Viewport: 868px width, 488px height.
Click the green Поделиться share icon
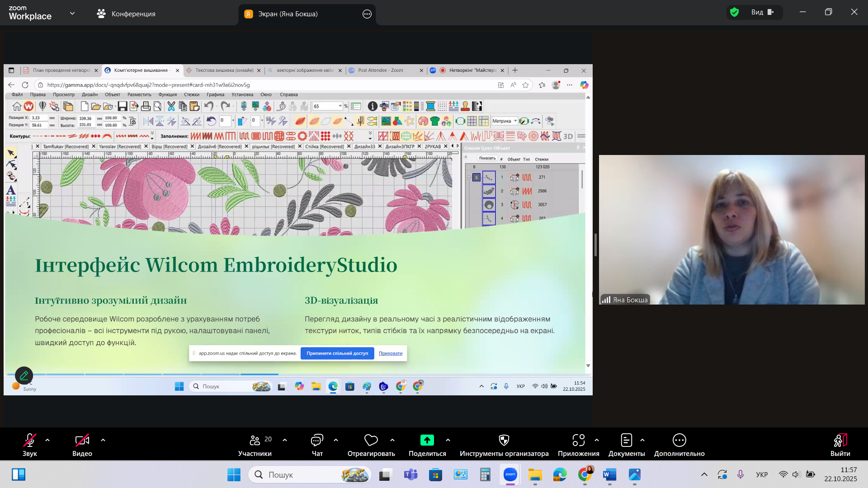pyautogui.click(x=427, y=440)
